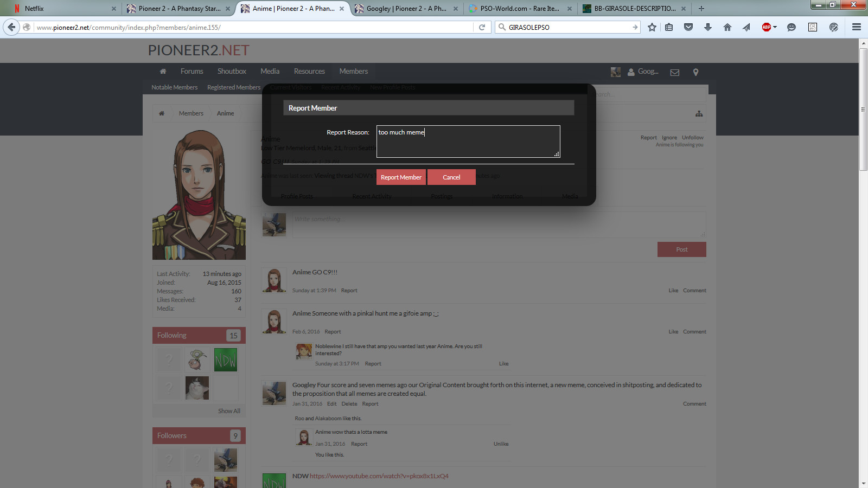Open the bookmarks list icon
Screen dimensions: 868x488
[x=669, y=27]
